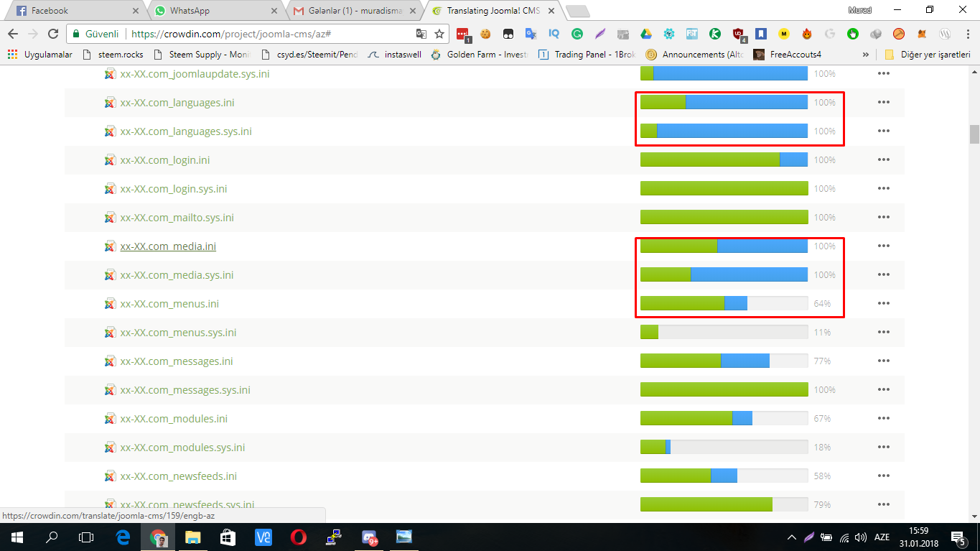Open the Trading Panel bookmark
The height and width of the screenshot is (551, 980).
587,55
